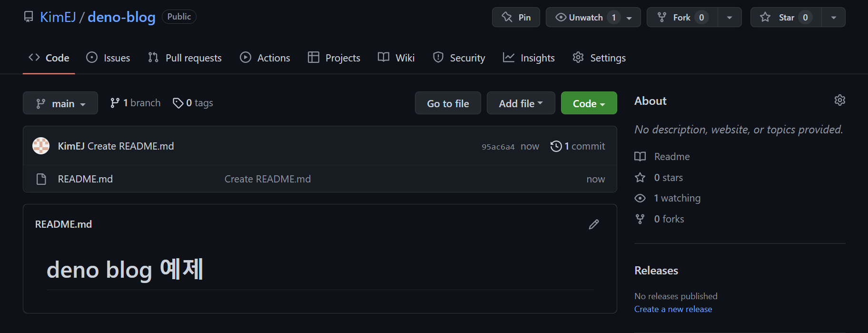Click KimEJ's avatar in the commit row
This screenshot has width=868, height=333.
41,146
